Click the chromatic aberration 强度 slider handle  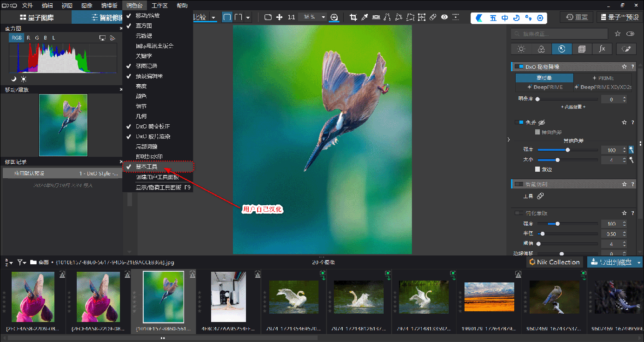click(568, 150)
